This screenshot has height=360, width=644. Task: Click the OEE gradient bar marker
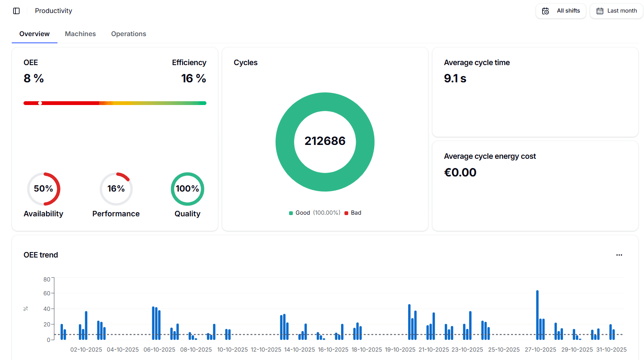pos(40,103)
